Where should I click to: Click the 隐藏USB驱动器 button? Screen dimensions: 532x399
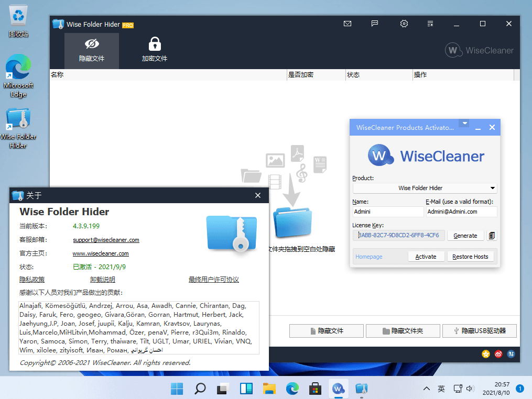(x=480, y=331)
